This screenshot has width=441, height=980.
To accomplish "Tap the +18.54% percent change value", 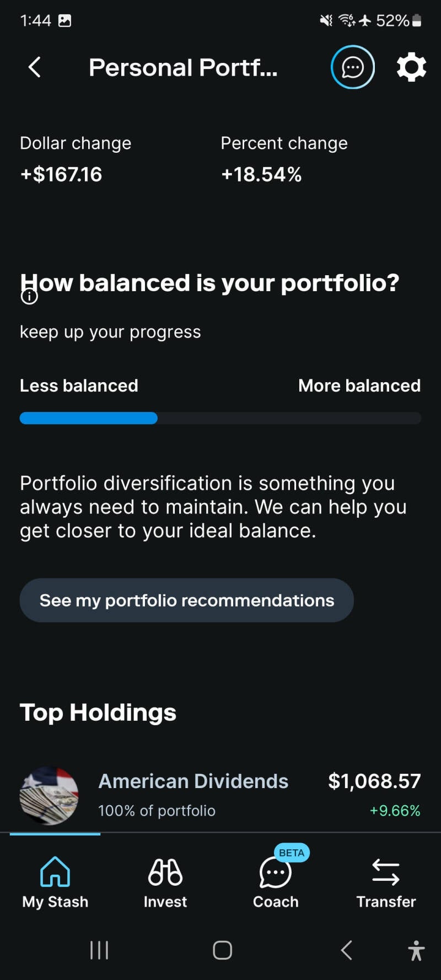I will coord(261,174).
